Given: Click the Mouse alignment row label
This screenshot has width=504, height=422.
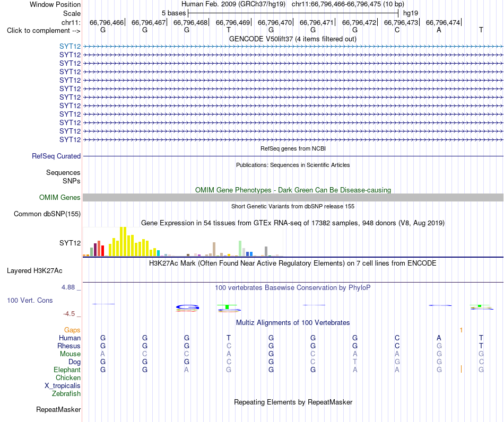Looking at the screenshot, I should 70,354.
